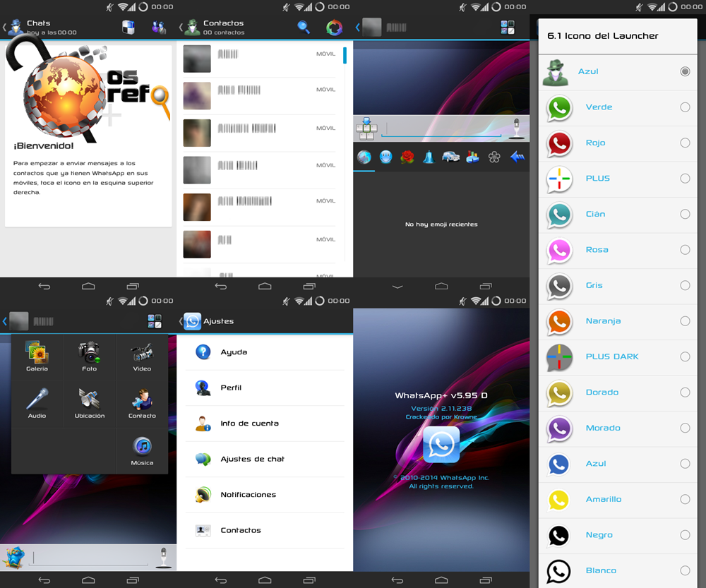706x588 pixels.
Task: Refresh contacts with the circular arrows icon
Action: point(334,28)
